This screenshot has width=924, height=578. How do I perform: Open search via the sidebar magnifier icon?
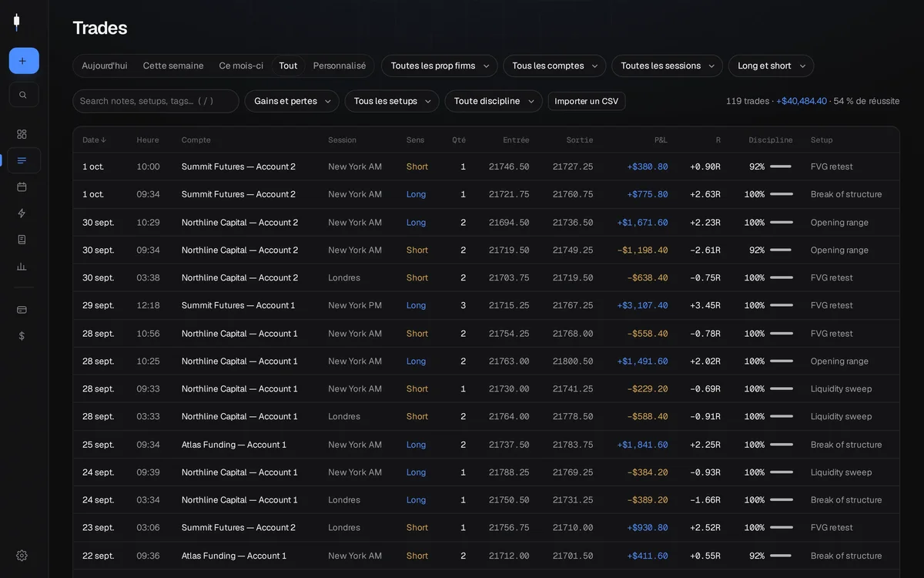click(23, 95)
